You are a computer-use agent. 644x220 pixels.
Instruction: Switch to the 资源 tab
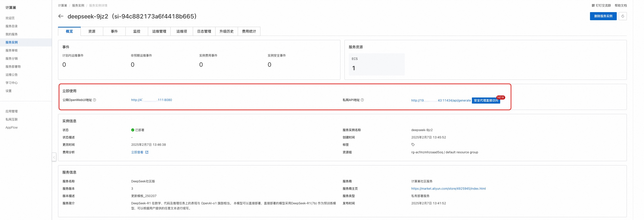[x=92, y=31]
